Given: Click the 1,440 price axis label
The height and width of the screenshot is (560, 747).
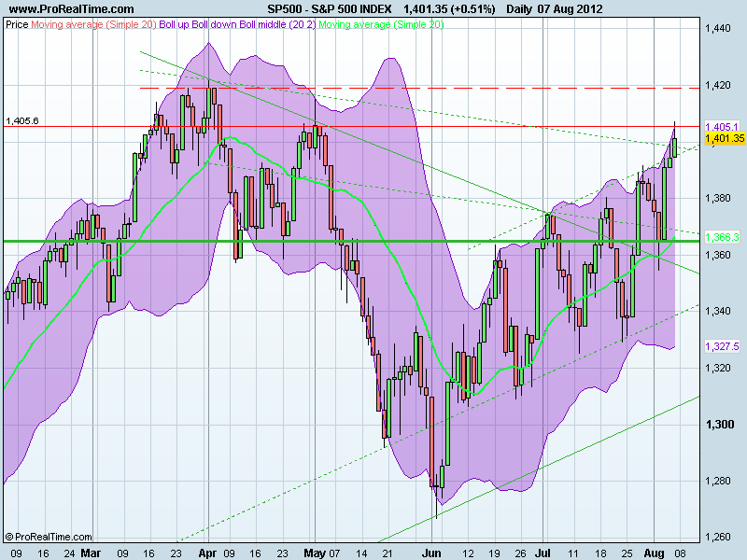Looking at the screenshot, I should click(x=717, y=29).
